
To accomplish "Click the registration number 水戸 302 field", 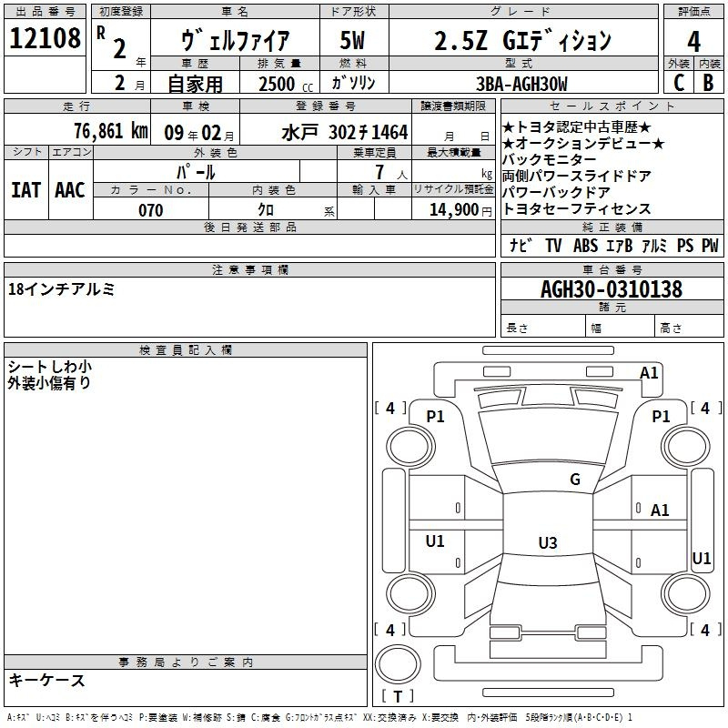I will 344,132.
